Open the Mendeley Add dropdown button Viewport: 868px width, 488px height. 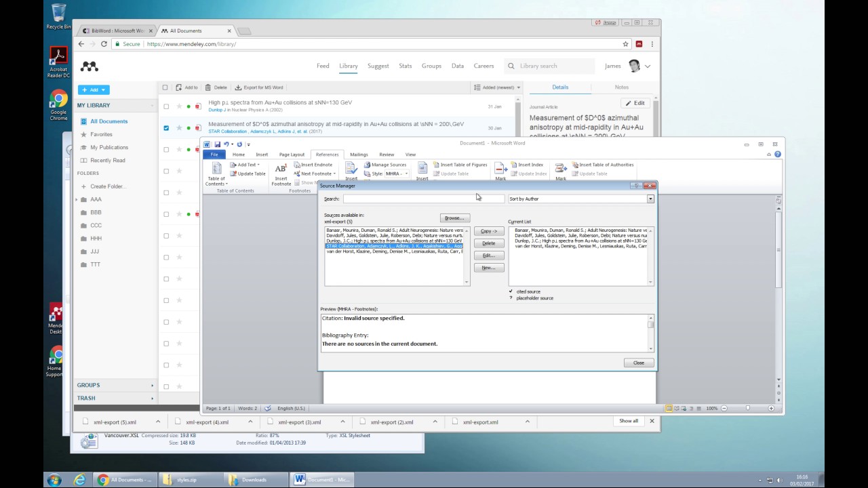94,89
